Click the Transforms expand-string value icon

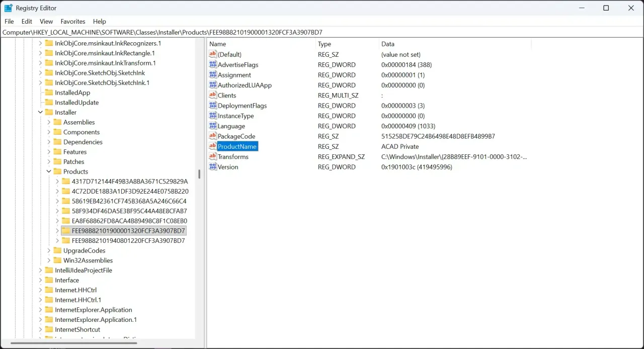coord(213,157)
